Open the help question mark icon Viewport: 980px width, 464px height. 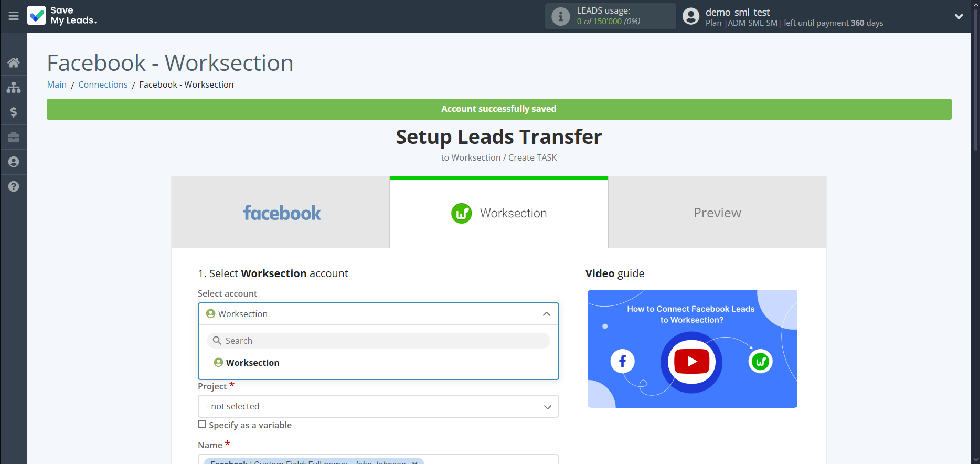click(x=14, y=186)
